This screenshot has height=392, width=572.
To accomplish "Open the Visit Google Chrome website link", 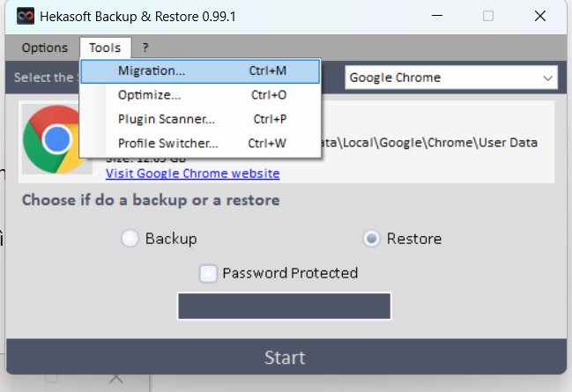I will pyautogui.click(x=192, y=174).
